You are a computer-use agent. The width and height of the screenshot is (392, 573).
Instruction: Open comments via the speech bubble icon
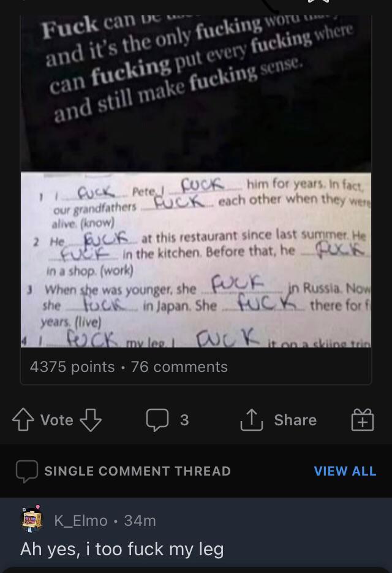tap(157, 420)
